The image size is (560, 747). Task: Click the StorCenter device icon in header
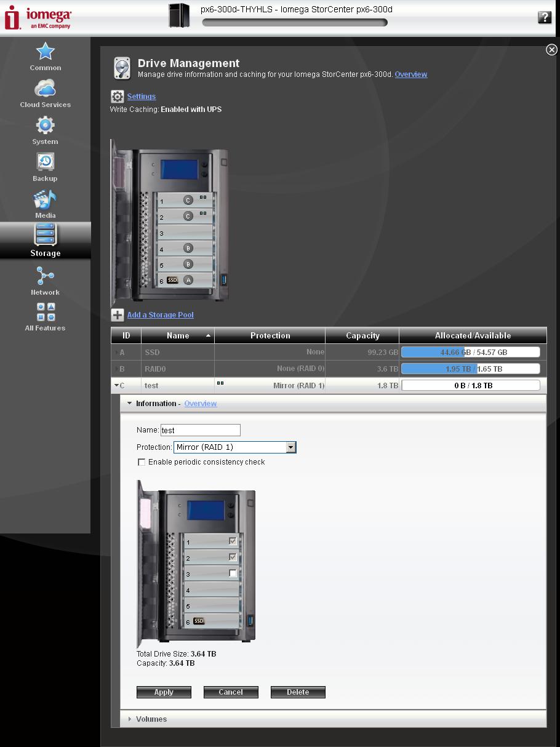179,15
